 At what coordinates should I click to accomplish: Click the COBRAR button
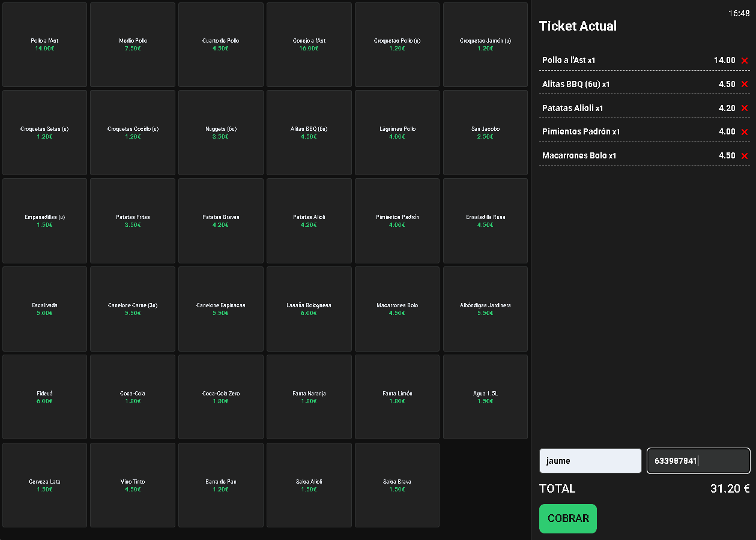coord(568,518)
